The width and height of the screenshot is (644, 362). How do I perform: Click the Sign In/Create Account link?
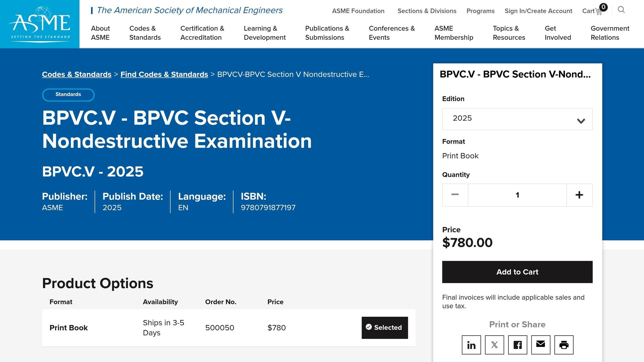tap(538, 11)
